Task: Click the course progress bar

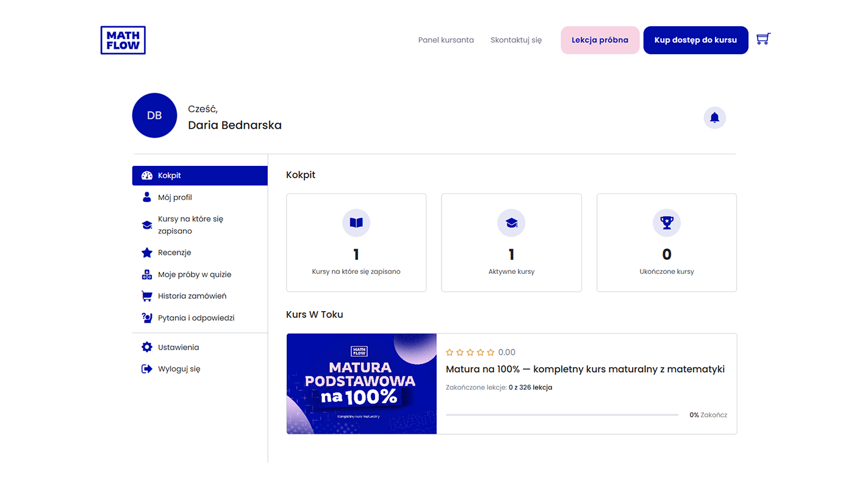Action: (x=562, y=415)
